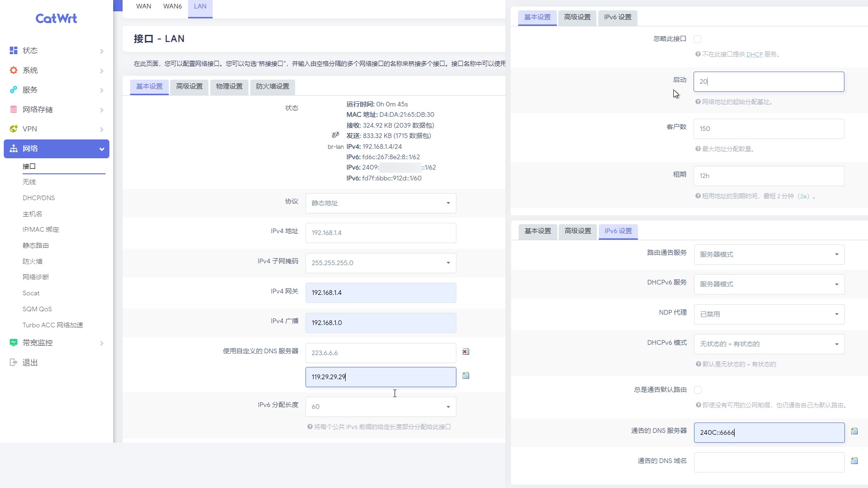This screenshot has height=488, width=868.
Task: Open the DHCPv6 模式 dropdown
Action: [769, 344]
